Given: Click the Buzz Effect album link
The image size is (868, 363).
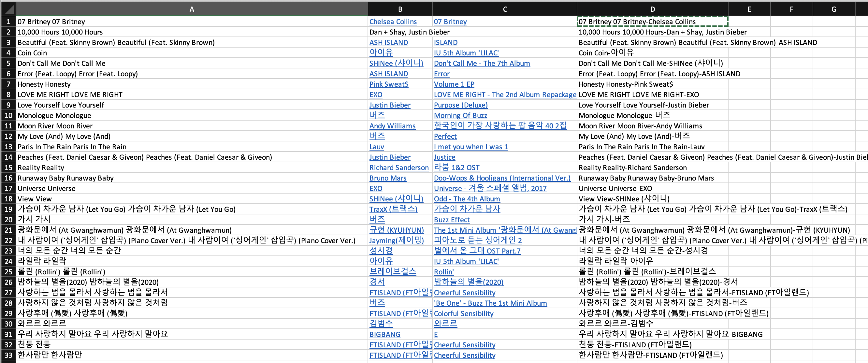Looking at the screenshot, I should (452, 220).
